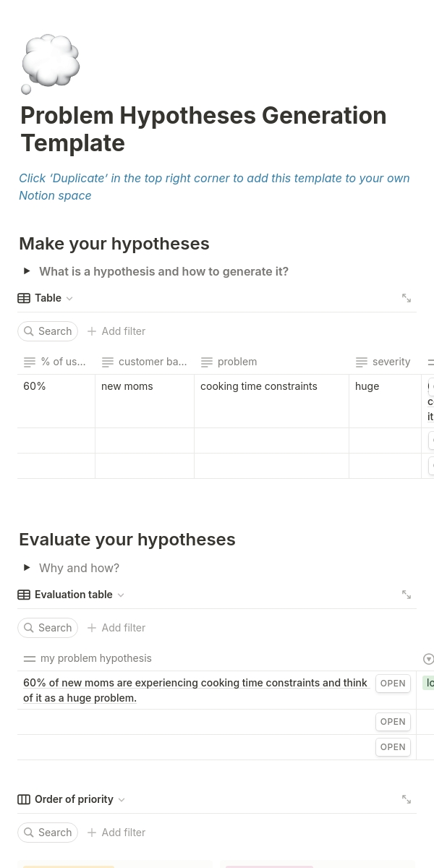Click the Order of priority board icon
The height and width of the screenshot is (868, 434).
(24, 799)
